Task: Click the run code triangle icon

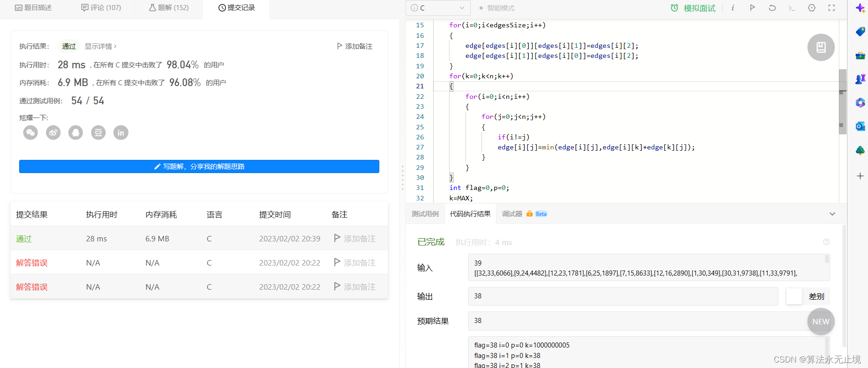Action: pyautogui.click(x=752, y=8)
